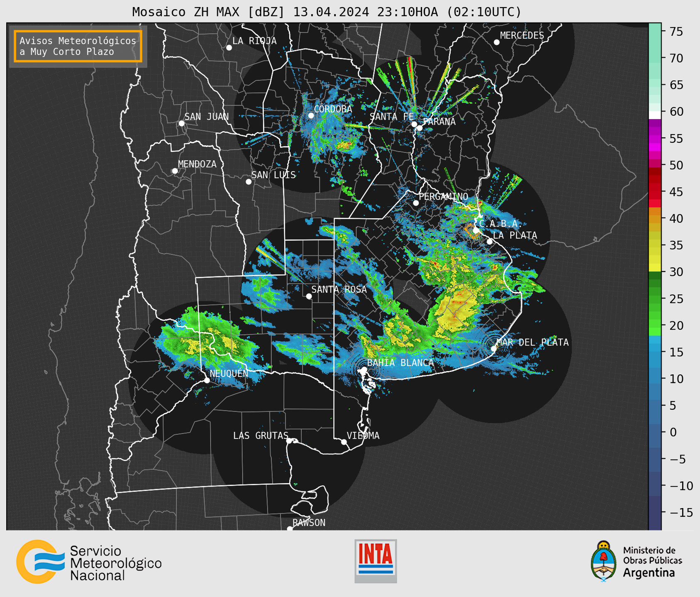This screenshot has width=700, height=597.
Task: Click the LA RIOJA map label
Action: [x=254, y=41]
